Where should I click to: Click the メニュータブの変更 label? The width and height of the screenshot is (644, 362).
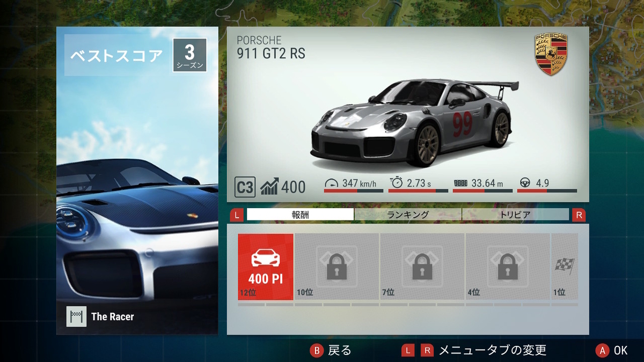coord(493,350)
